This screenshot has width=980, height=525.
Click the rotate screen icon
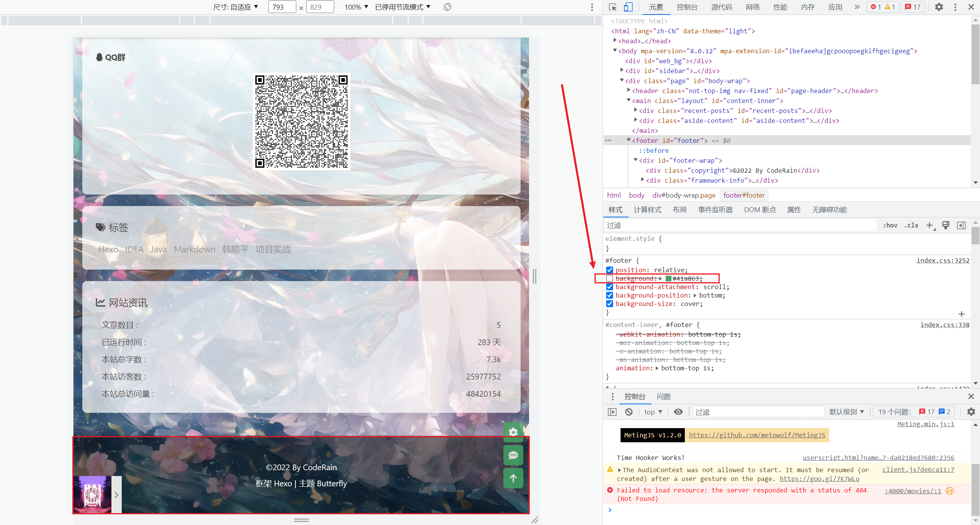447,7
